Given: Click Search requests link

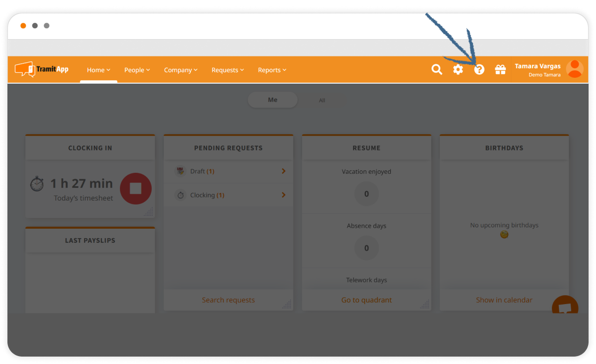Looking at the screenshot, I should coord(228,300).
